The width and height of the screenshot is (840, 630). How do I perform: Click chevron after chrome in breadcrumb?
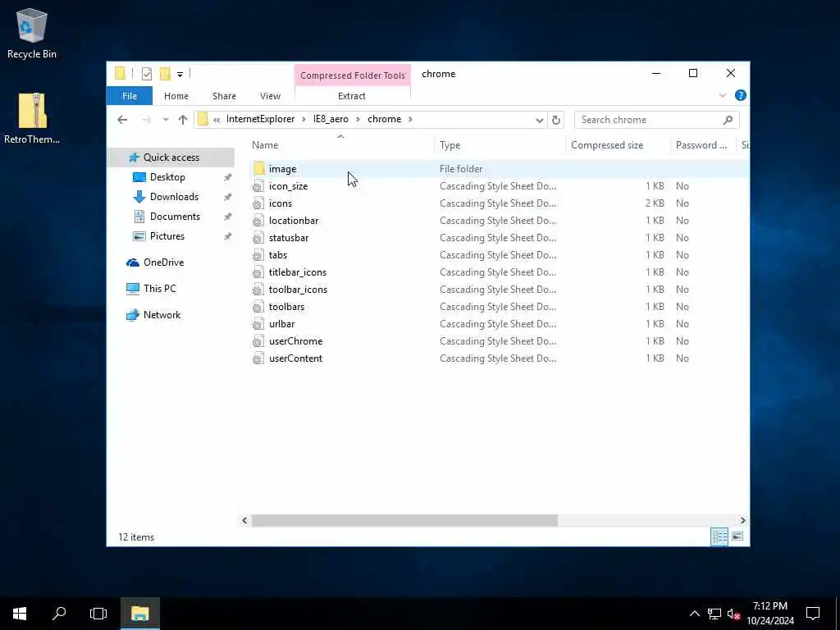point(410,119)
